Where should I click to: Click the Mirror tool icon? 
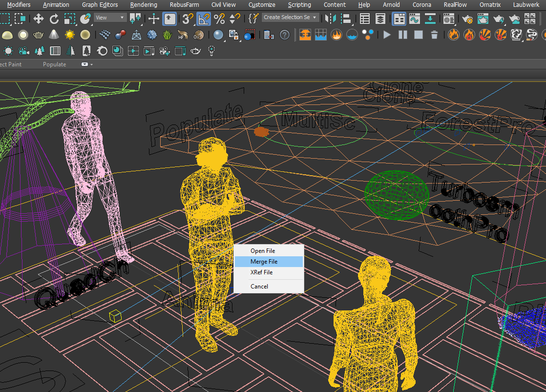coord(331,19)
